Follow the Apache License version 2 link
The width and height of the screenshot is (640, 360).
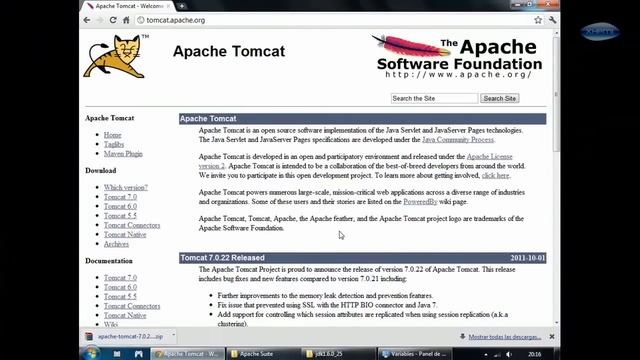tap(489, 157)
